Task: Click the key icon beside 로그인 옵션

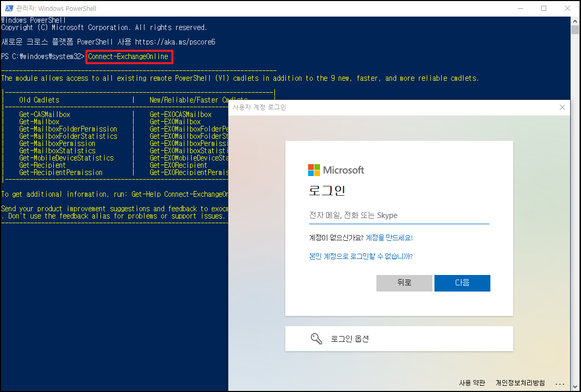Action: pyautogui.click(x=316, y=339)
